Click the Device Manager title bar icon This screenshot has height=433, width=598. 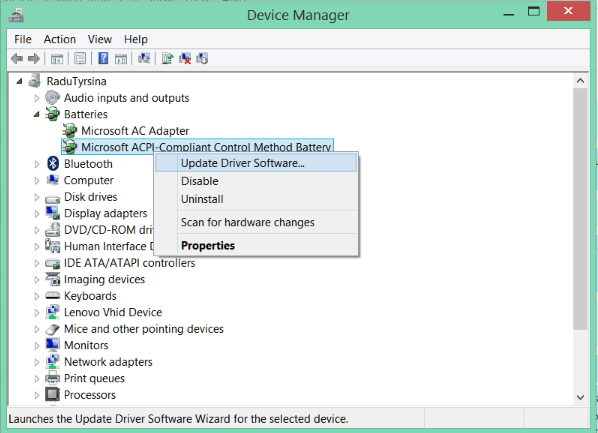(x=16, y=15)
